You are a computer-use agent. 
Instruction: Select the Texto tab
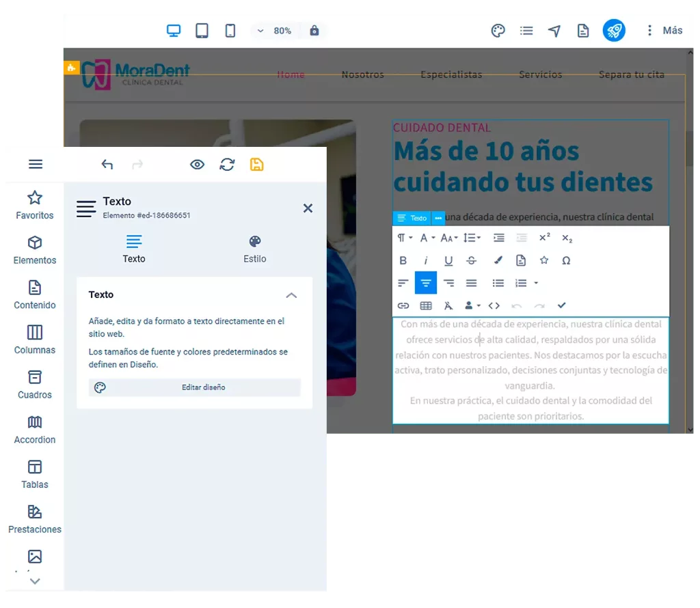[134, 249]
